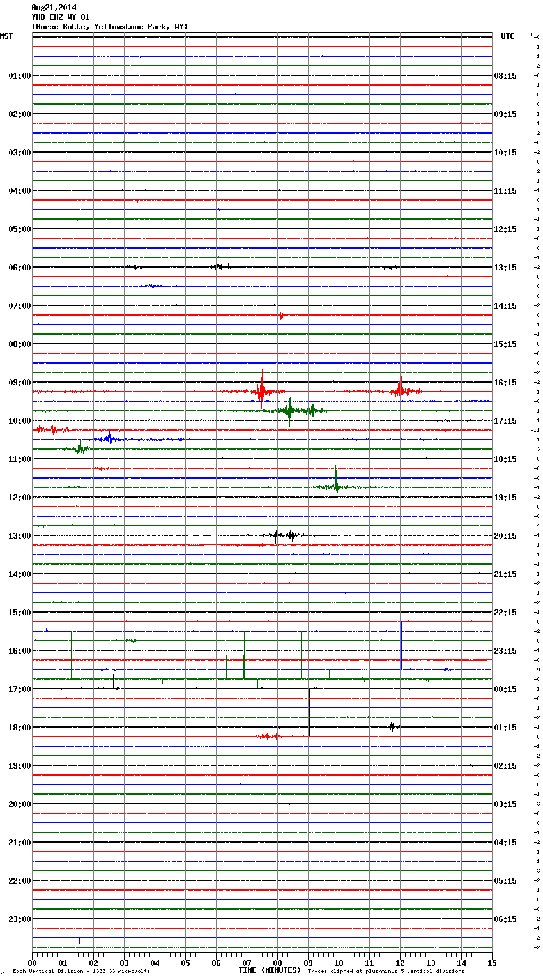Click the DC column header
Image resolution: width=543 pixels, height=980 pixels.
(530, 34)
